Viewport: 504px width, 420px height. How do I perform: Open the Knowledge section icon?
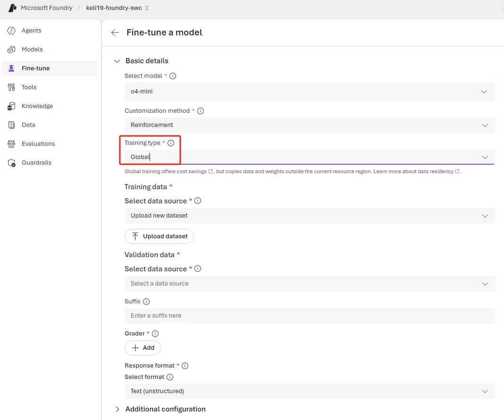click(x=11, y=106)
